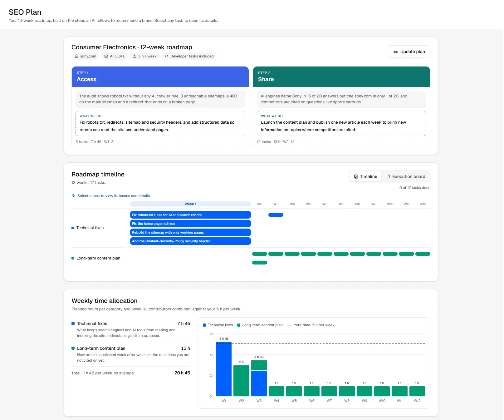Select the green content plan task bar in W12
504x420 pixels.
[x=423, y=254]
